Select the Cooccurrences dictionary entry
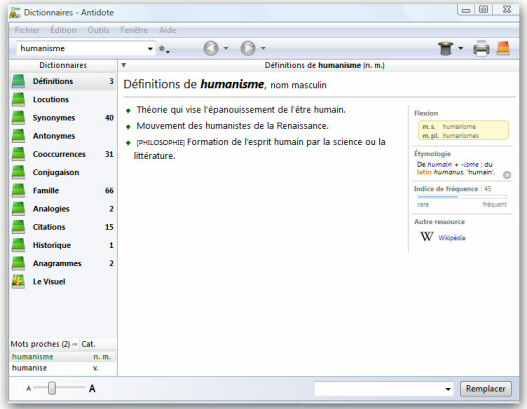The height and width of the screenshot is (409, 527). (x=63, y=154)
